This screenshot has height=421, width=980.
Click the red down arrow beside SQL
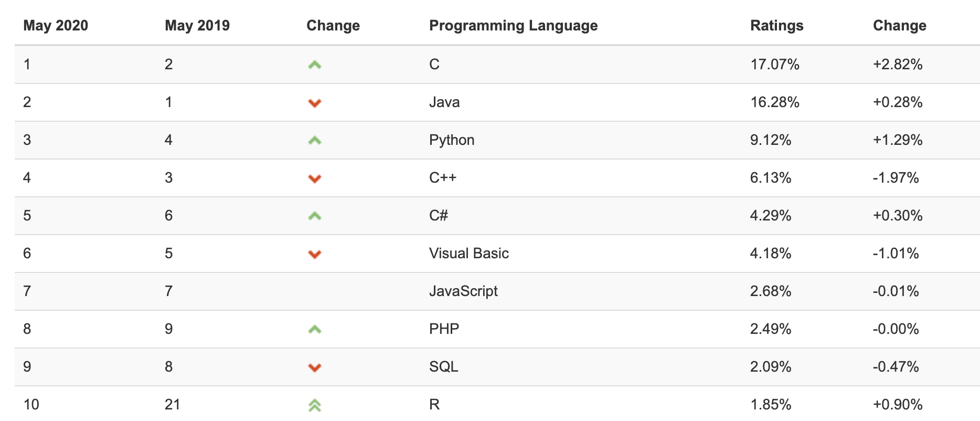tap(314, 367)
